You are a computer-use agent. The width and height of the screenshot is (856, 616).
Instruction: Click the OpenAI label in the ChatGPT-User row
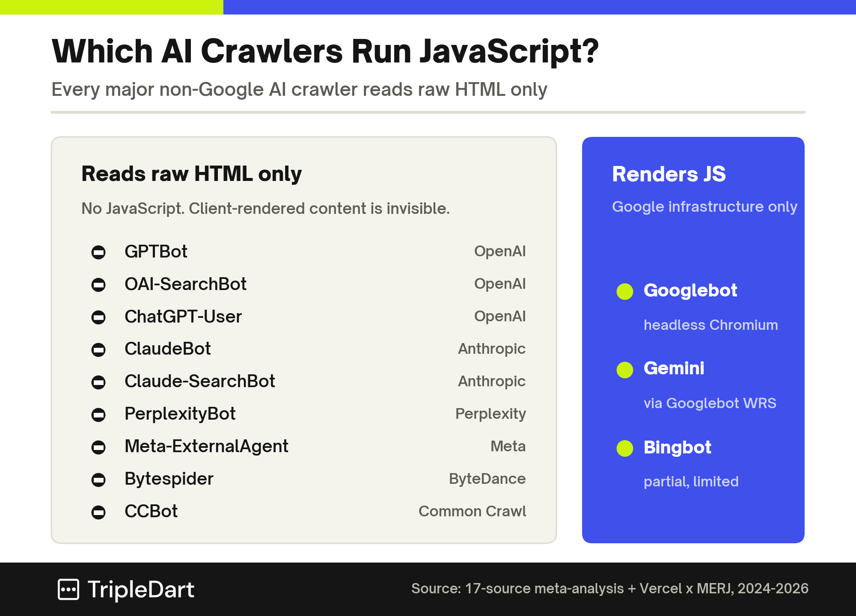[500, 317]
